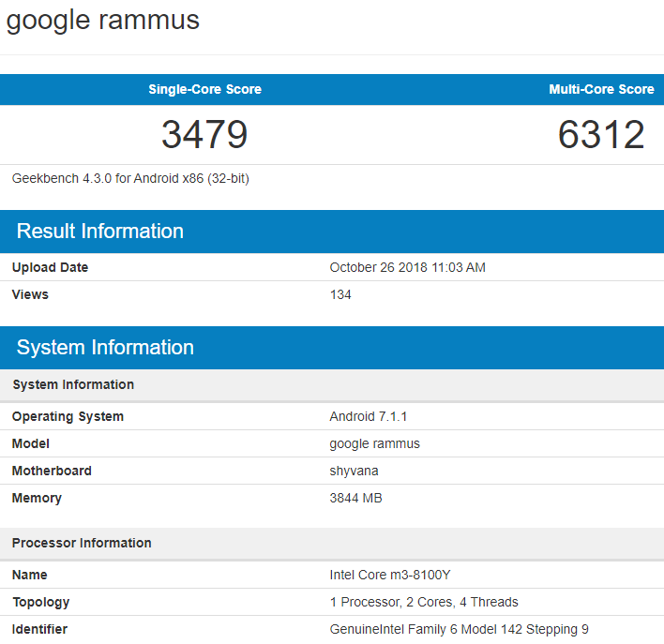Click the Motherboard label
The height and width of the screenshot is (644, 664).
click(52, 471)
